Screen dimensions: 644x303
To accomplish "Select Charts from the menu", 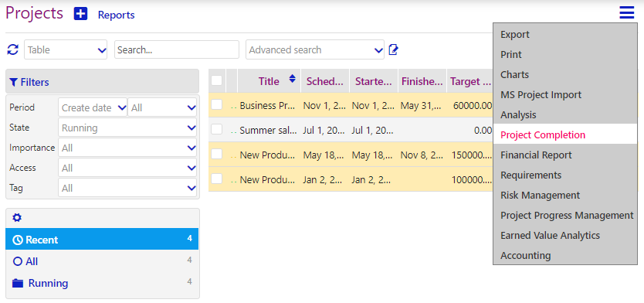I will (x=565, y=74).
